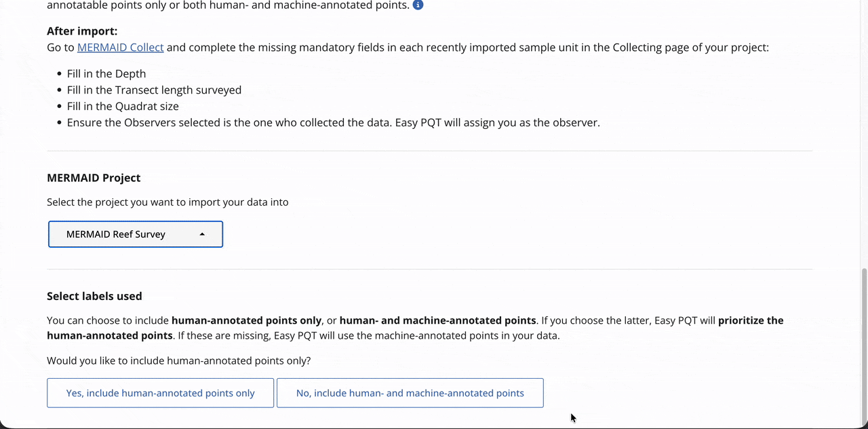868x429 pixels.
Task: Click bold 'human- and machine-annotated points' paragraph text
Action: click(x=437, y=320)
